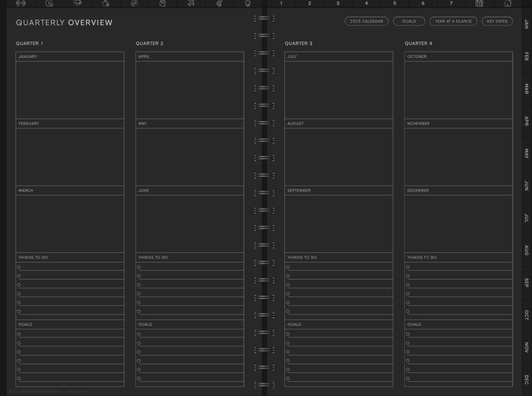Image resolution: width=532 pixels, height=396 pixels.
Task: Tick first Things To Do circle in Quarter 3
Action: pyautogui.click(x=288, y=267)
